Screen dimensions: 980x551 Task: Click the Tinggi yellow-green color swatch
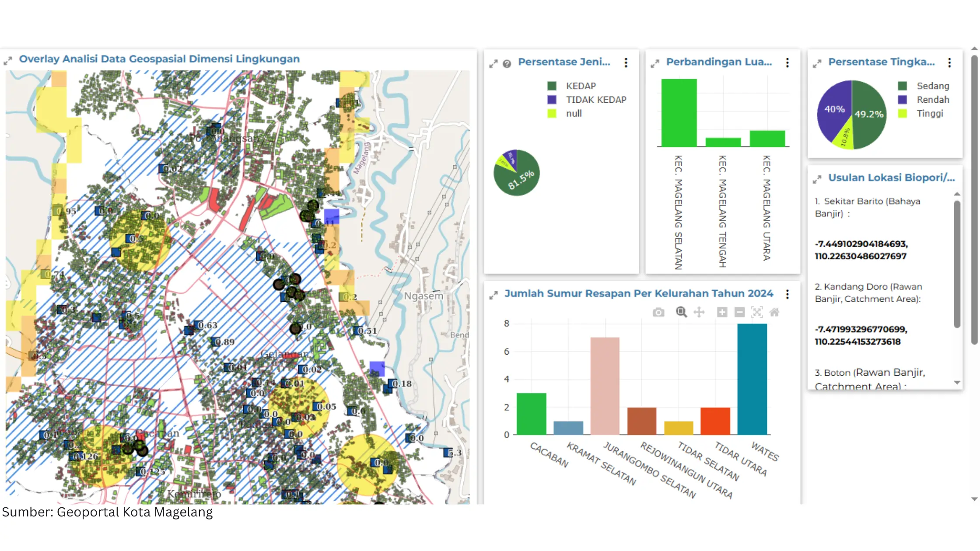902,114
